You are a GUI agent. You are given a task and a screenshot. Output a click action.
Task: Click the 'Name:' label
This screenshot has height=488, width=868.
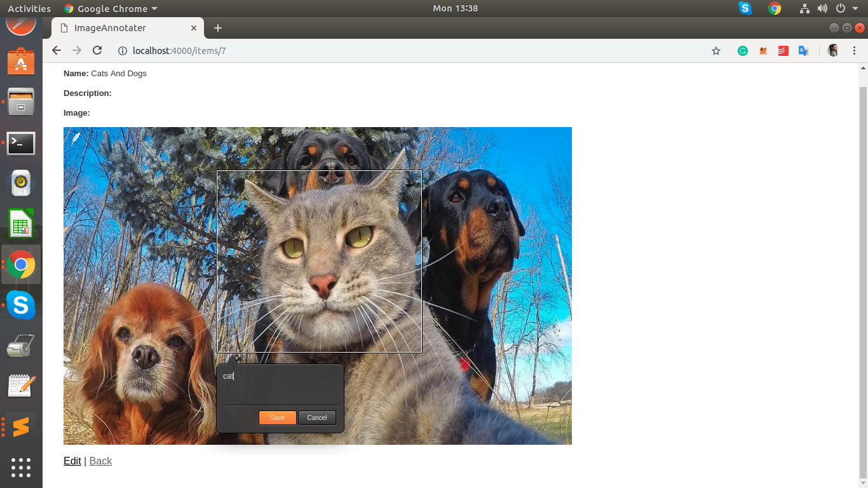76,73
